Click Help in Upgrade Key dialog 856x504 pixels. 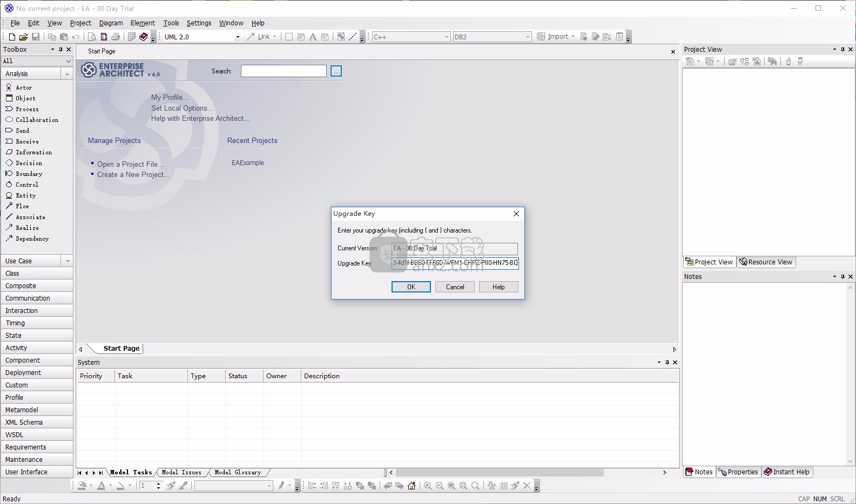(498, 287)
